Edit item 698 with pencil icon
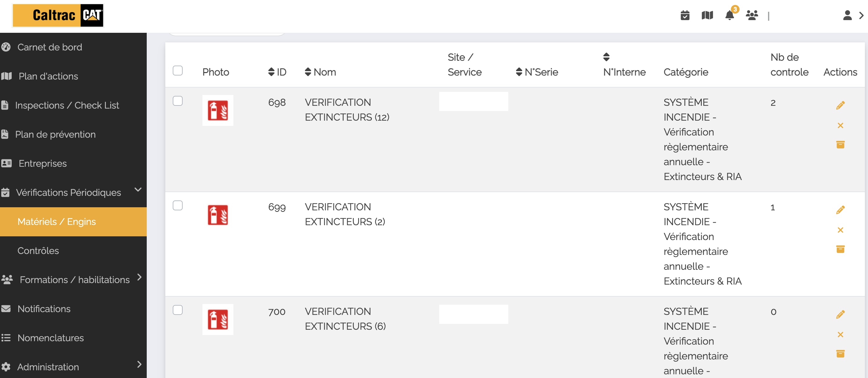868x378 pixels. [x=840, y=105]
